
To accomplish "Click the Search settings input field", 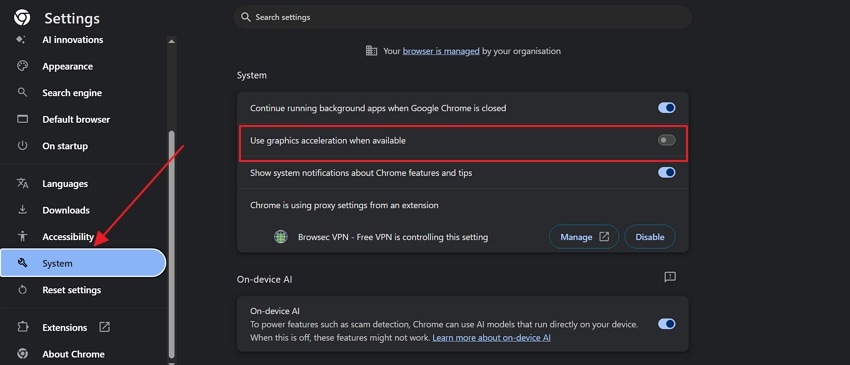I will (462, 17).
